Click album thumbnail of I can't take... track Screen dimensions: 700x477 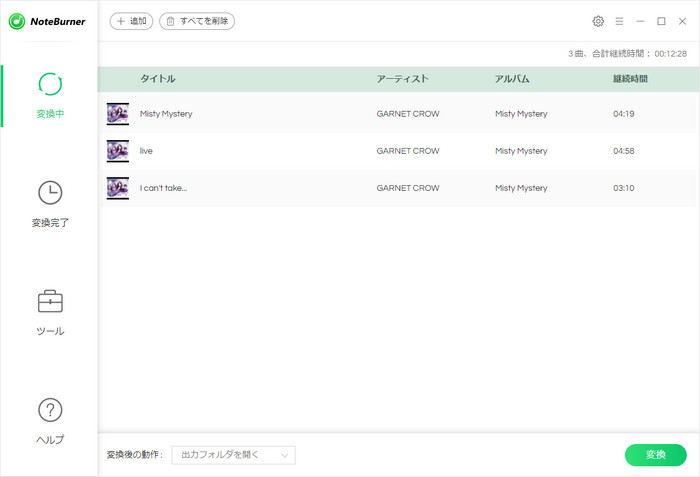118,188
